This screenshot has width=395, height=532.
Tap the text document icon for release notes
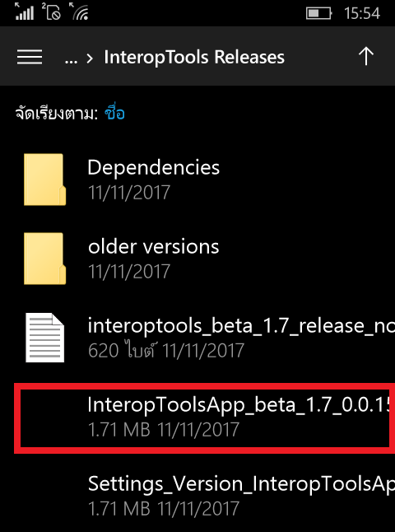point(44,338)
